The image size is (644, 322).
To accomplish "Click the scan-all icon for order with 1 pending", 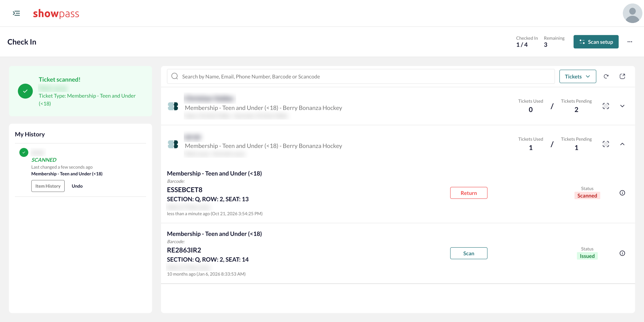I will (x=606, y=144).
